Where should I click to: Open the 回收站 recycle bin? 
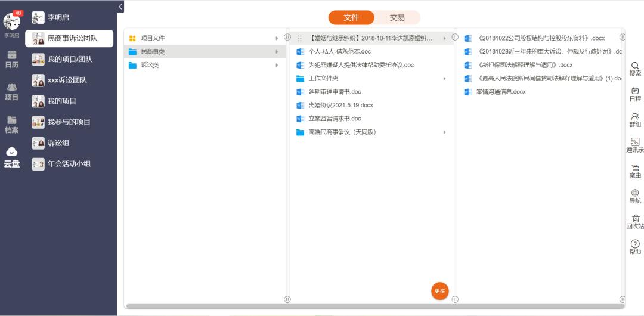(635, 222)
